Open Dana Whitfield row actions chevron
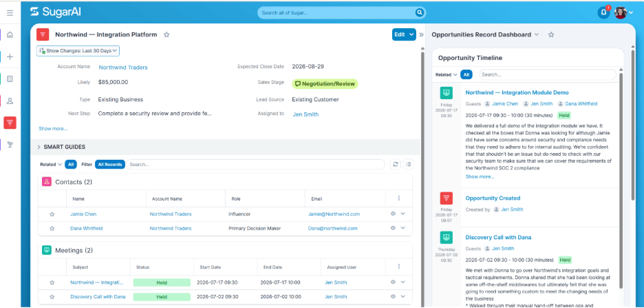 403,228
